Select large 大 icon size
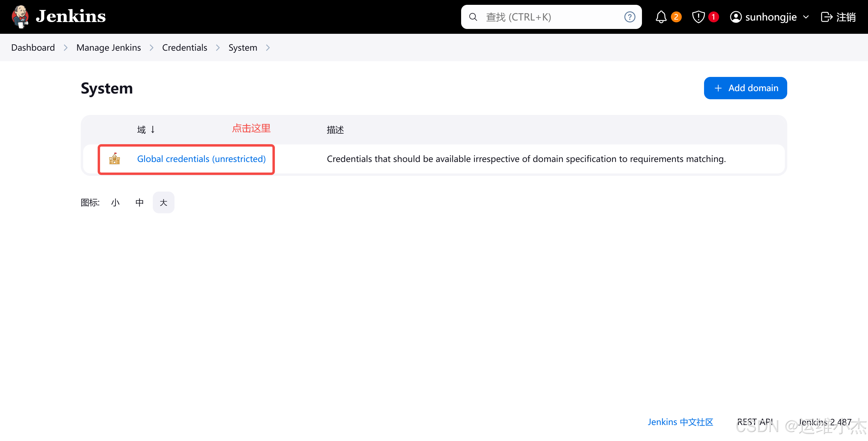Screen dimensions: 868x441 163,203
